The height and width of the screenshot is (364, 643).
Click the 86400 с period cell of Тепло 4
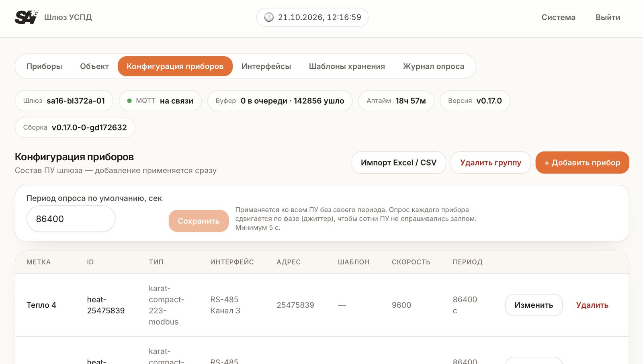[x=465, y=305]
